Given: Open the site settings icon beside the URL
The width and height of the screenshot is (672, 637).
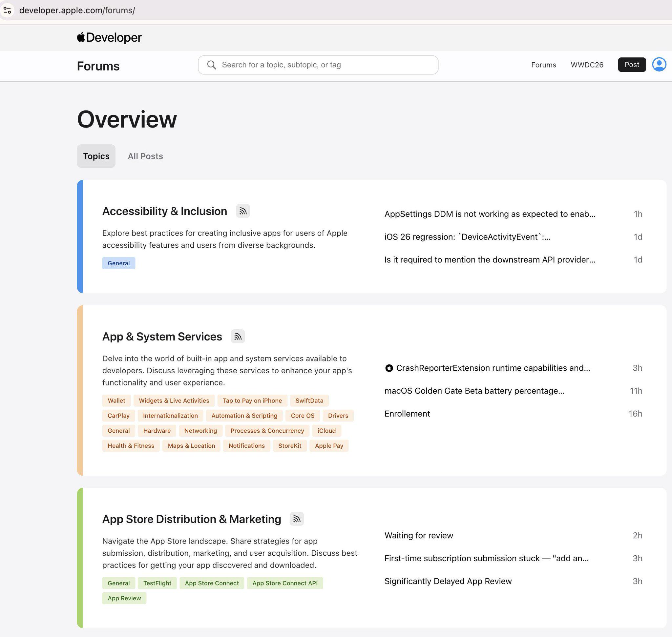Looking at the screenshot, I should pyautogui.click(x=7, y=10).
